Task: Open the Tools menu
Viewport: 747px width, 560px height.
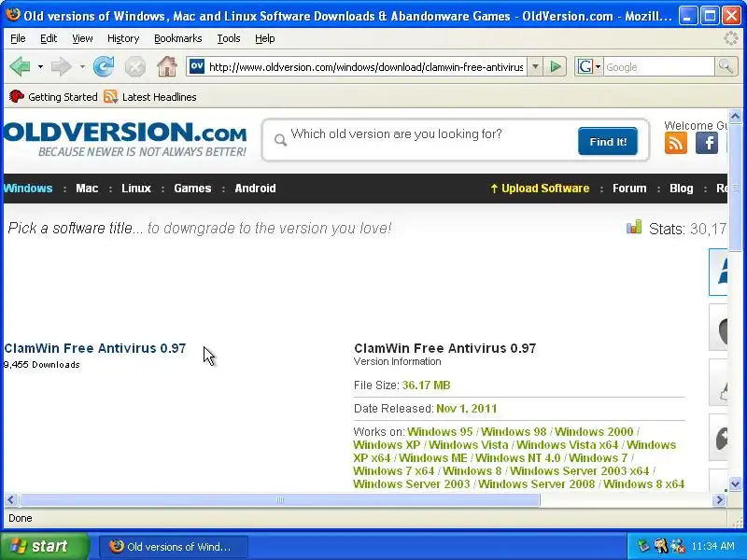Action: coord(229,38)
